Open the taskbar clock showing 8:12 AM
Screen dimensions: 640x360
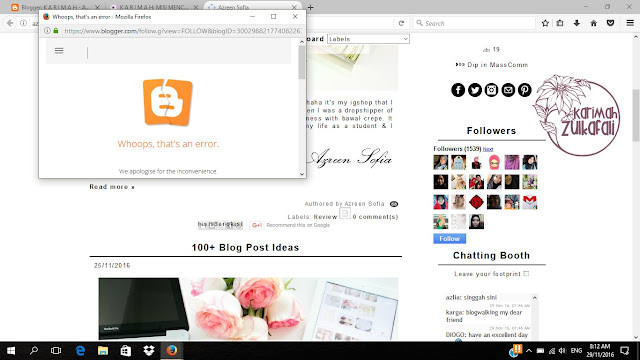tap(599, 351)
